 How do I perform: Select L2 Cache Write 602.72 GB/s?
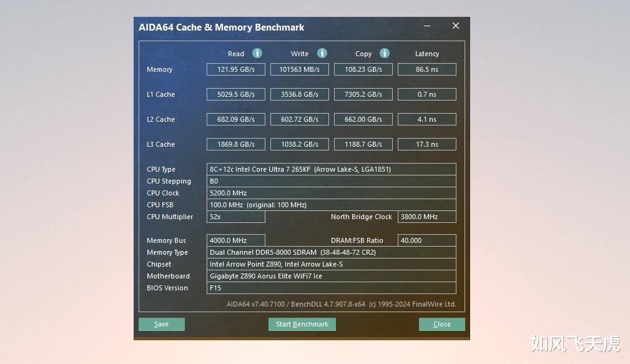299,119
